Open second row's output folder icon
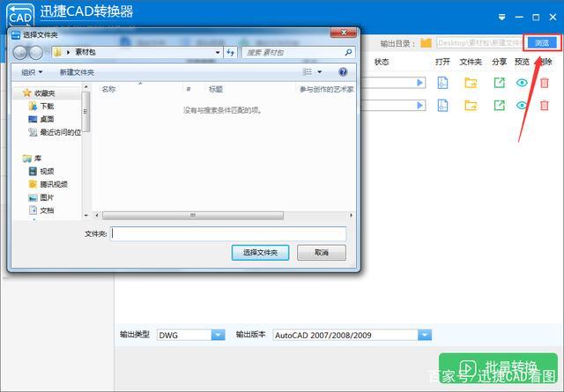 click(471, 106)
